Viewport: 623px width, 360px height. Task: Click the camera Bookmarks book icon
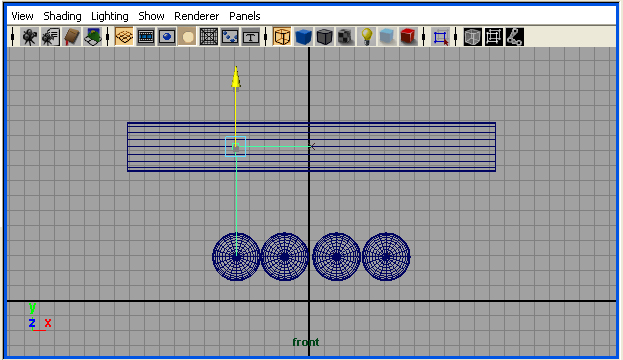pyautogui.click(x=72, y=37)
